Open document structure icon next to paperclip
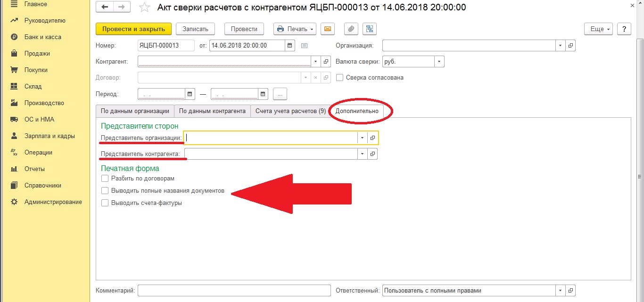Image resolution: width=644 pixels, height=302 pixels. click(x=369, y=29)
